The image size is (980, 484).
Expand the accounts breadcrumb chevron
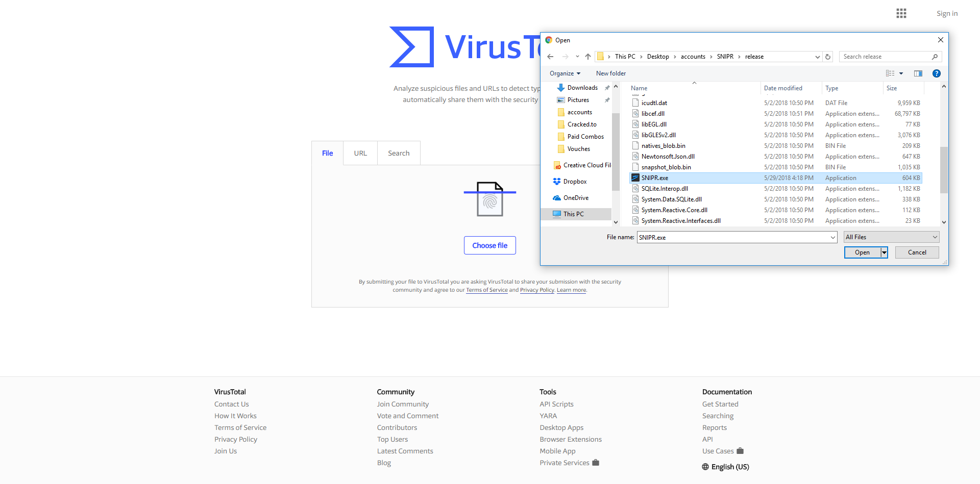tap(711, 57)
